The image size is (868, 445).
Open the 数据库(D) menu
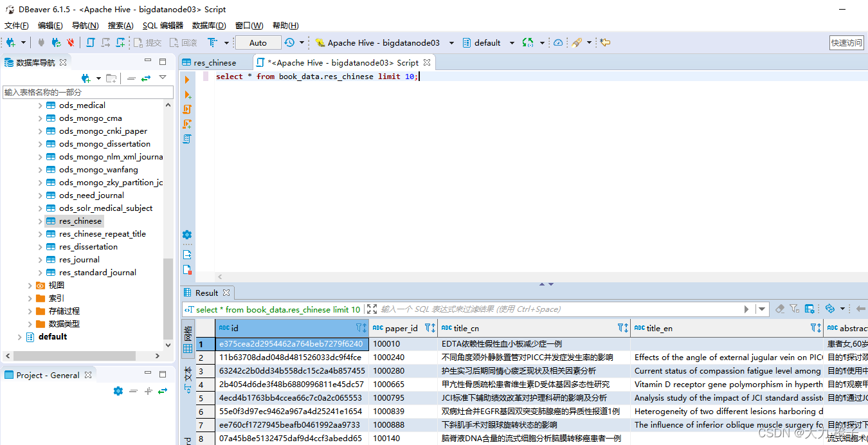point(209,26)
